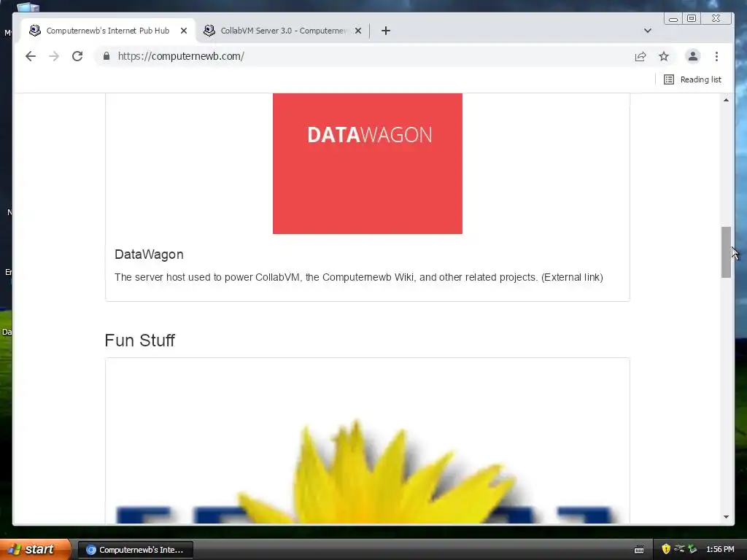The image size is (747, 560).
Task: Click the forward navigation arrow
Action: [x=54, y=56]
